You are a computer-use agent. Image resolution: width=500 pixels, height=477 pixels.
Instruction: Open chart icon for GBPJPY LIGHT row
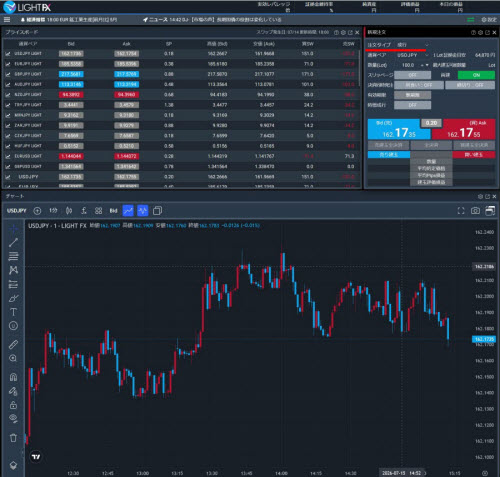click(8, 74)
